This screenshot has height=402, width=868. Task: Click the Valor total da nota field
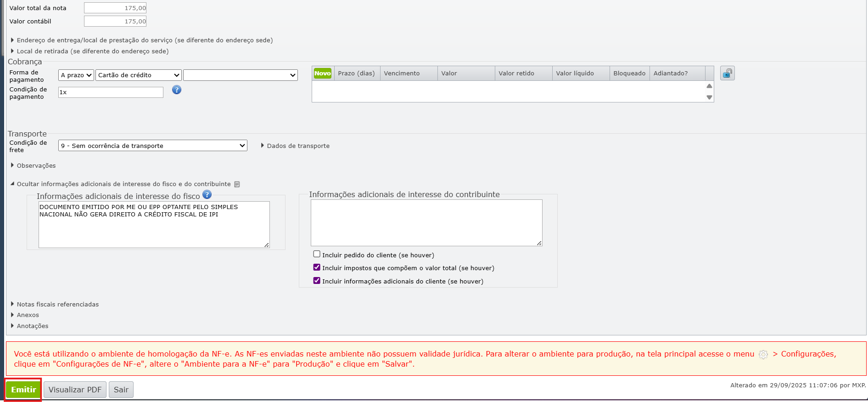click(115, 8)
